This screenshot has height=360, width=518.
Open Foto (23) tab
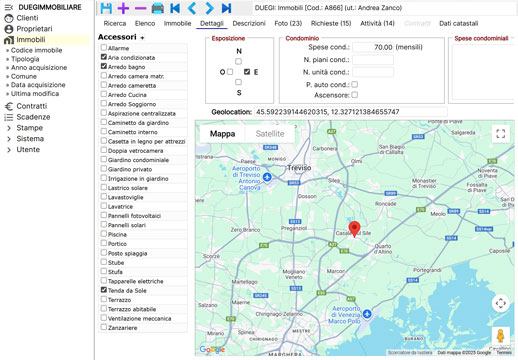pos(288,23)
